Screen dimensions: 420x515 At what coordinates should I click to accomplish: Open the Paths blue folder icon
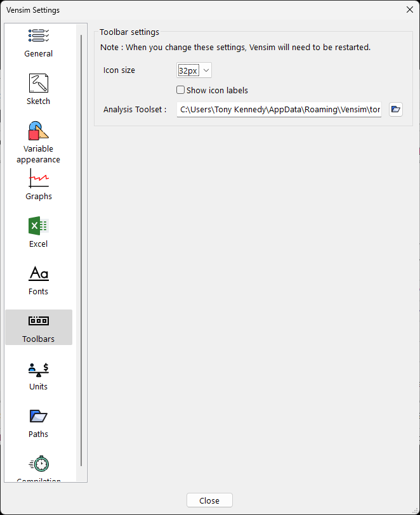pyautogui.click(x=39, y=416)
